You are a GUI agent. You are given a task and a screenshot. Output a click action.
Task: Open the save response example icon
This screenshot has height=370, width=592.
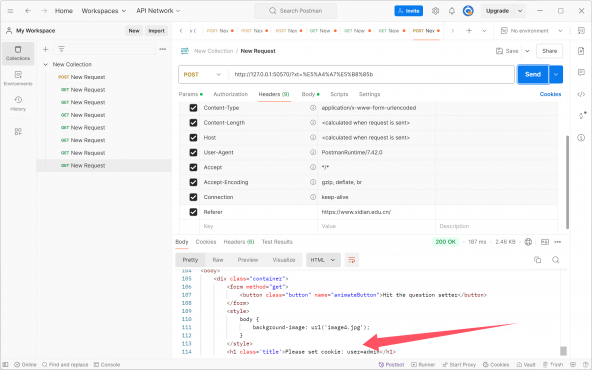click(x=544, y=242)
